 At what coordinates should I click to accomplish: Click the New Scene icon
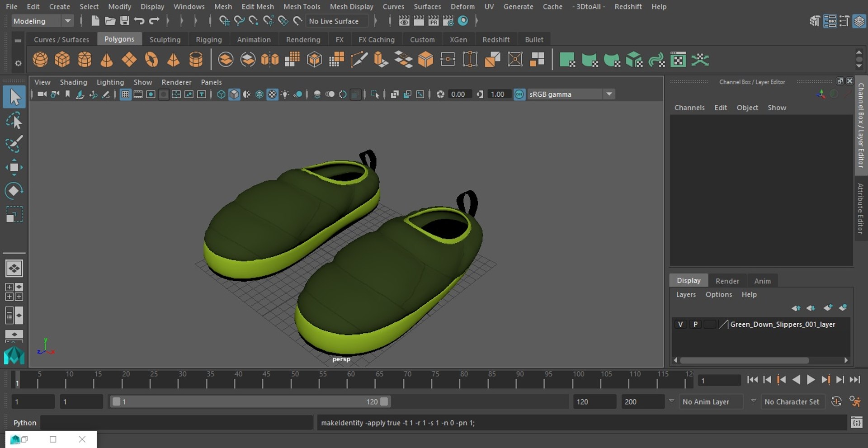(95, 21)
